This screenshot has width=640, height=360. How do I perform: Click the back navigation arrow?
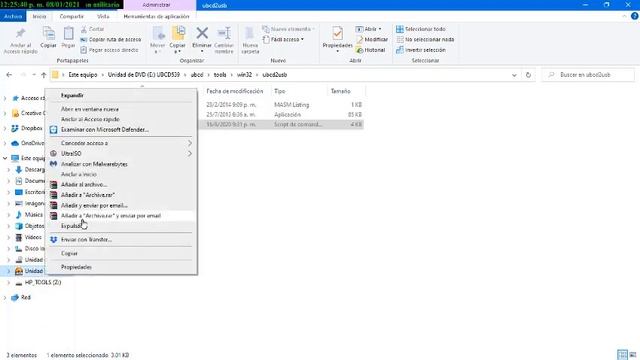click(x=9, y=75)
